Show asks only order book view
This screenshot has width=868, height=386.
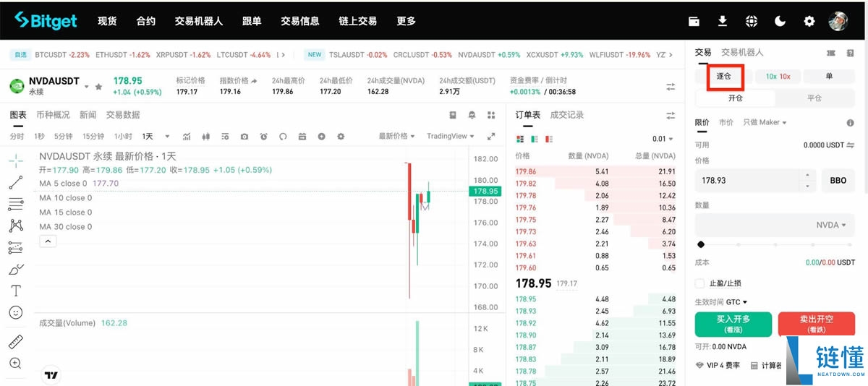[550, 139]
